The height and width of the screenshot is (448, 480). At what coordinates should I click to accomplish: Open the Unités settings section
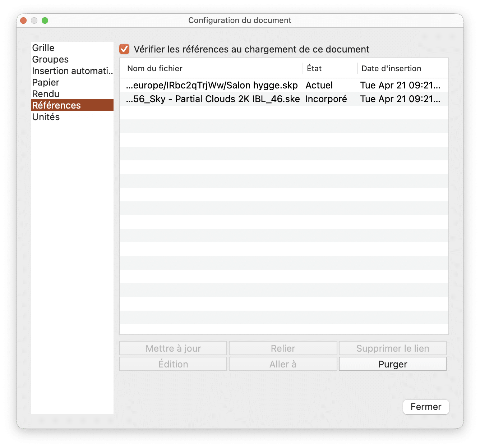tap(46, 117)
